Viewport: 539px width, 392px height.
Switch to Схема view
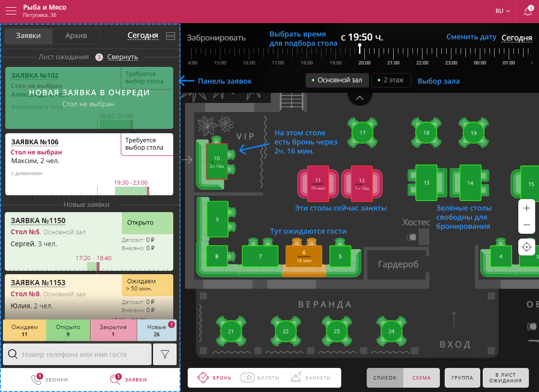(x=422, y=378)
